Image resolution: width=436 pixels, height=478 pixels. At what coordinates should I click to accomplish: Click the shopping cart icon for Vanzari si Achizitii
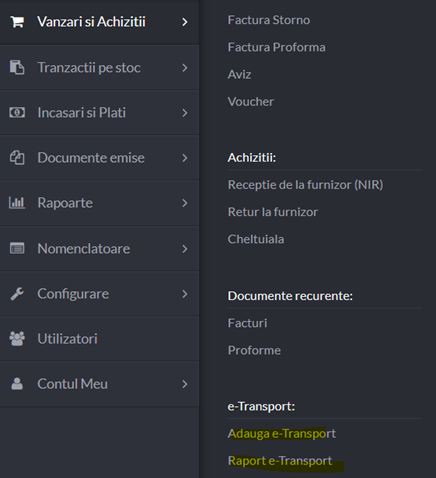point(17,22)
